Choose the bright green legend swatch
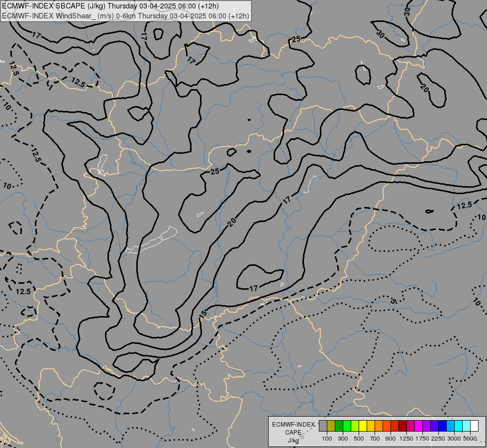 (x=347, y=426)
